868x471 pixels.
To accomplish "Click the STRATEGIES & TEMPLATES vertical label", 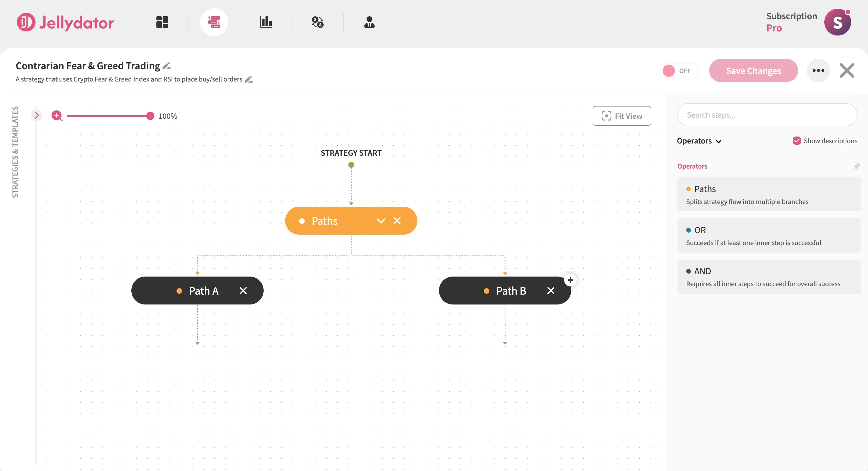I will 15,152.
